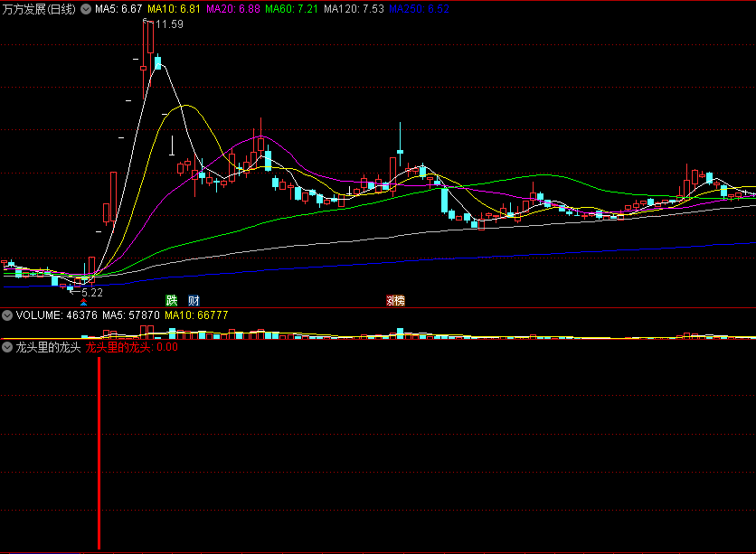Click the red 涨榜 marker icon
This screenshot has height=554, width=756.
(395, 301)
